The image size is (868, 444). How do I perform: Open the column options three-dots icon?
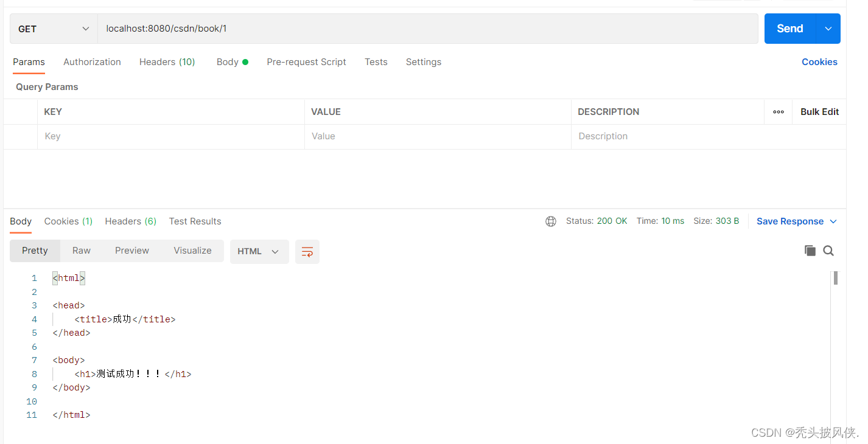tap(779, 112)
